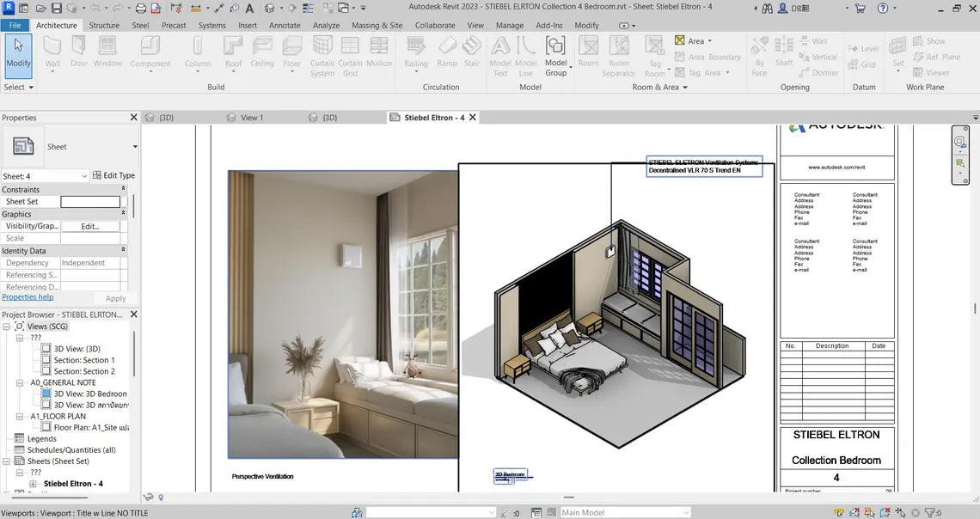Activate the Component tool

[150, 53]
